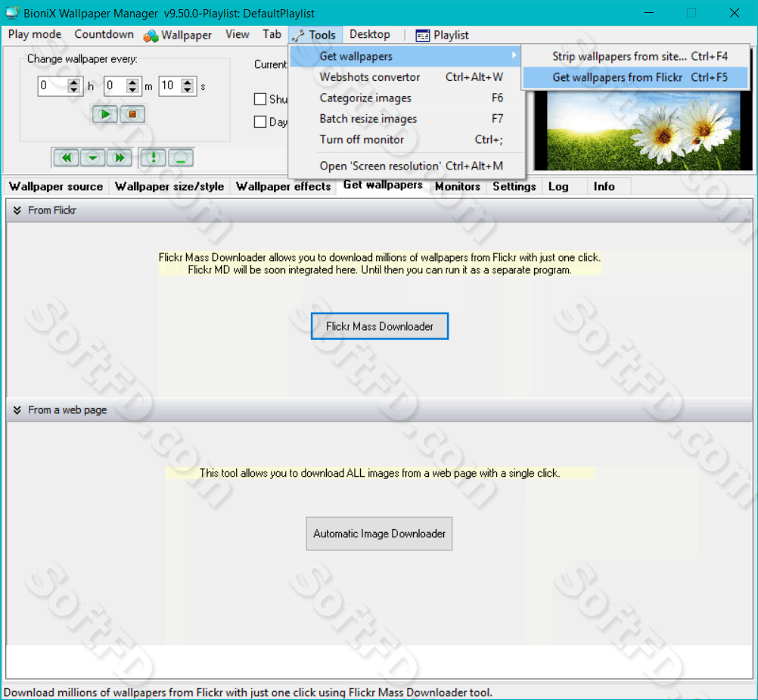This screenshot has height=700, width=758.
Task: Close the BioniX Wallpaper Manager window
Action: point(735,13)
